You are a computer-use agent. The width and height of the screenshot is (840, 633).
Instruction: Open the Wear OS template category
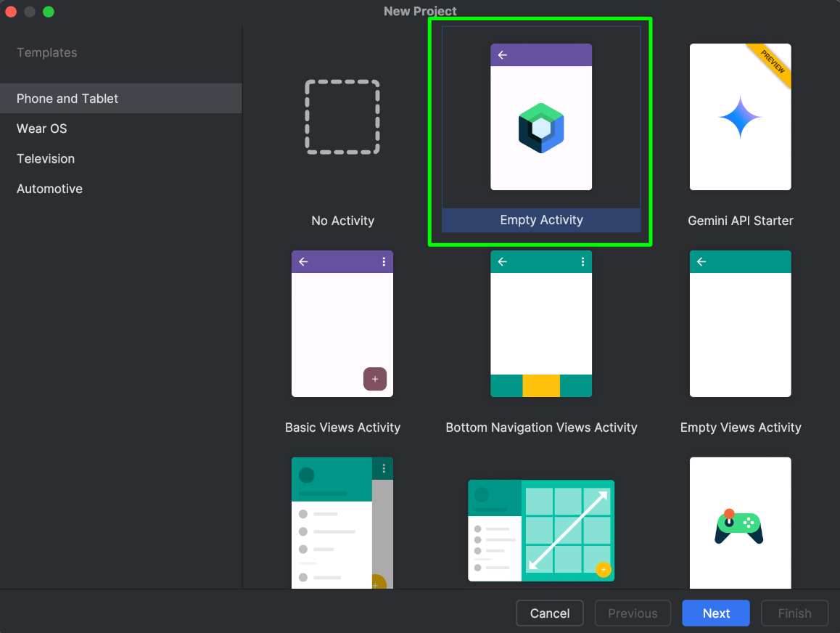(42, 128)
